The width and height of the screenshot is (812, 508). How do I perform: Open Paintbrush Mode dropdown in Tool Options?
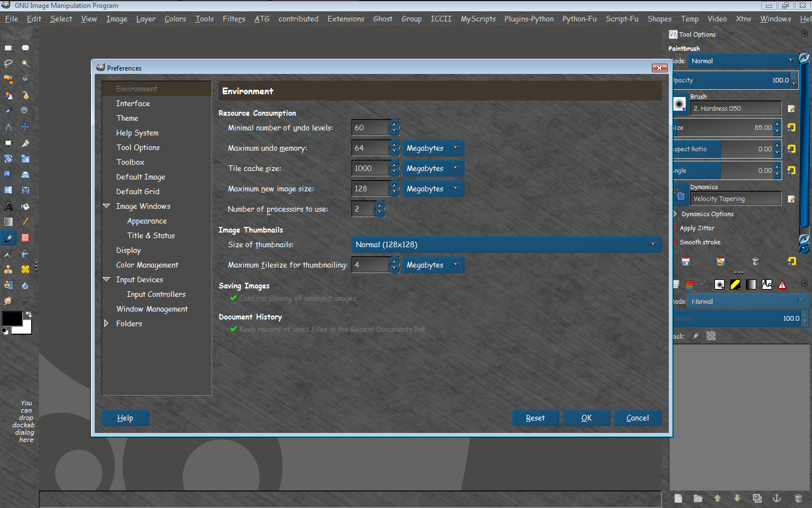pyautogui.click(x=743, y=61)
